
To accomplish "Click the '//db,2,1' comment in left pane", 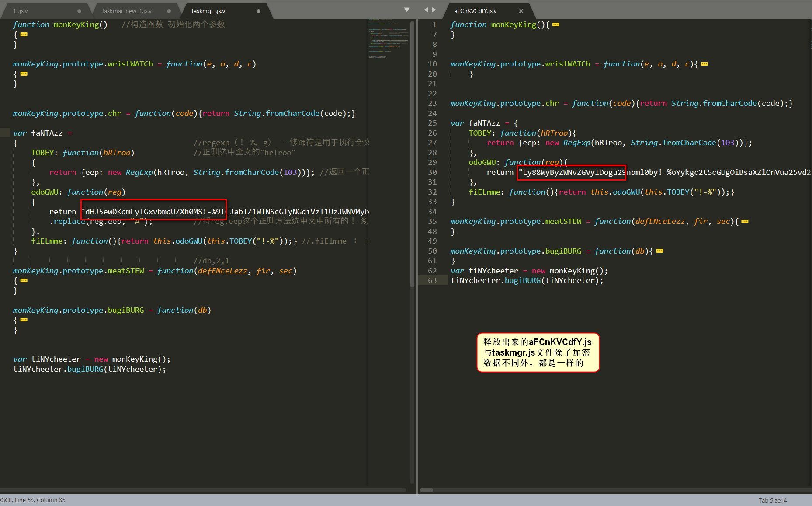I will click(212, 261).
